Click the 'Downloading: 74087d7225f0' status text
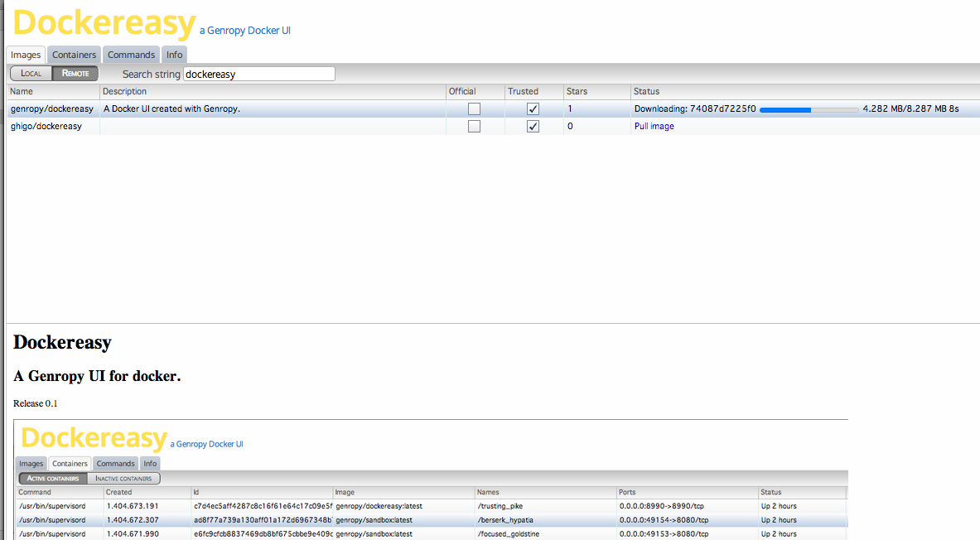Screen dimensions: 980x540 click(695, 108)
